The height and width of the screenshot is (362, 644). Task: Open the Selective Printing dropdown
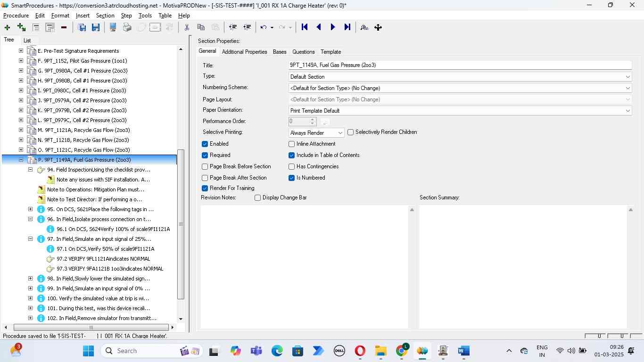coord(316,133)
